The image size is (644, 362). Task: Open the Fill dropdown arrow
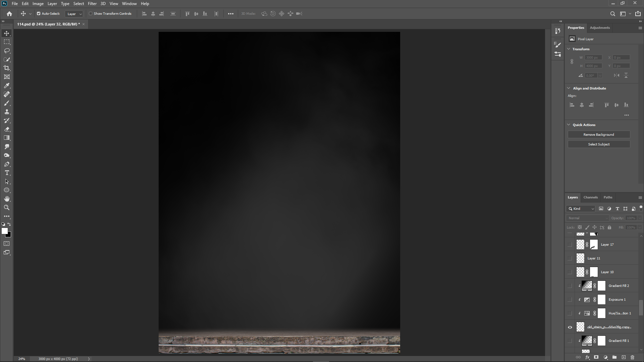pyautogui.click(x=640, y=228)
